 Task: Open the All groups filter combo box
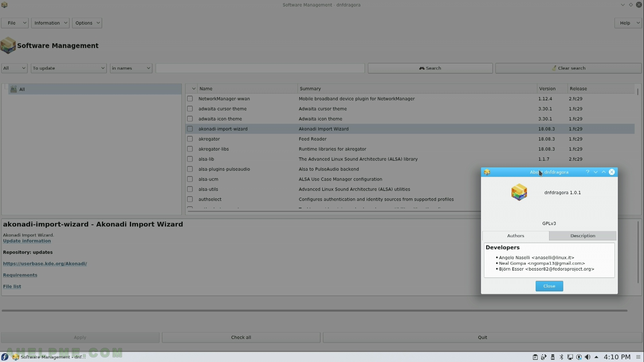[x=14, y=68]
